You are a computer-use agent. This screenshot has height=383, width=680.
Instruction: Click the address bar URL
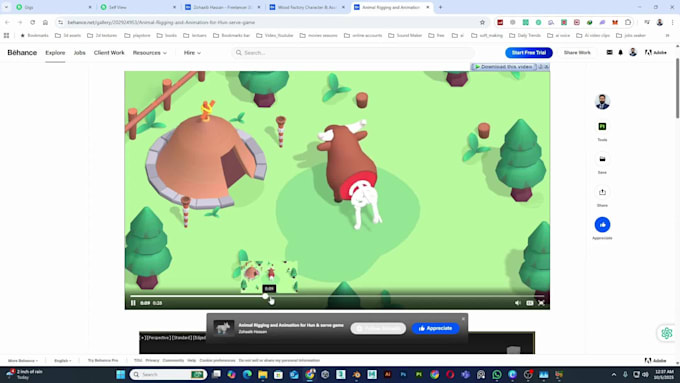tap(161, 22)
